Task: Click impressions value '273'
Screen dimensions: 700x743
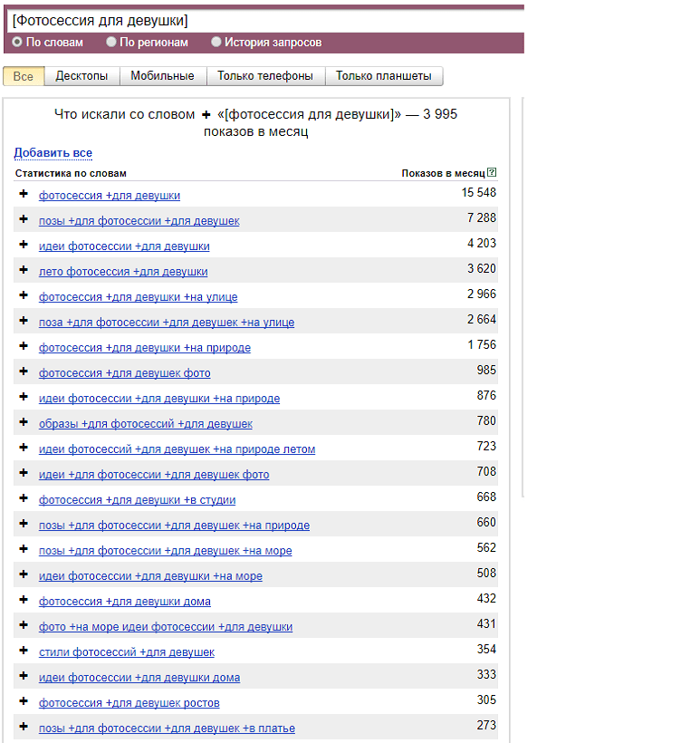Action: (x=486, y=725)
